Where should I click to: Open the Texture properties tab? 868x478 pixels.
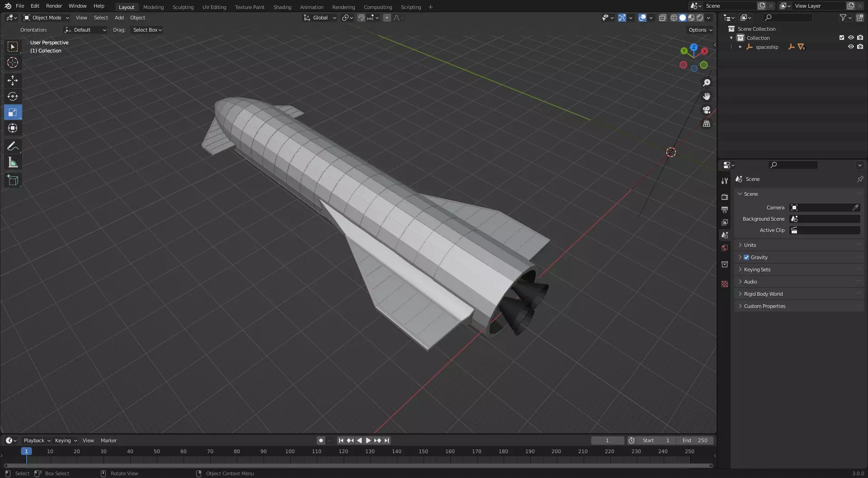(x=725, y=284)
